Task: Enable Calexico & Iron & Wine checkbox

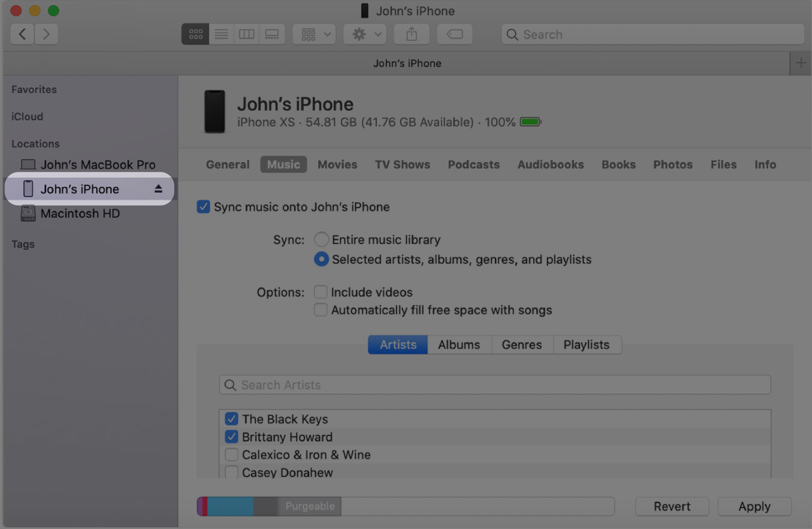Action: (x=231, y=455)
